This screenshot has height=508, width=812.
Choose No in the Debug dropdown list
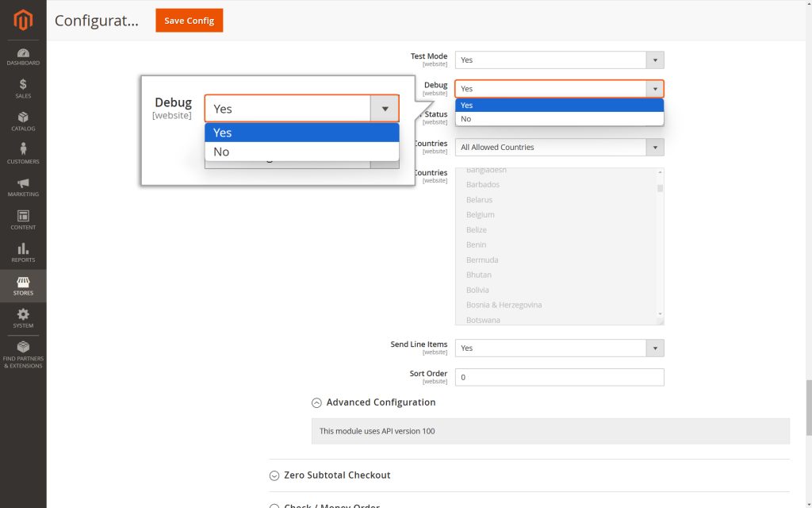click(x=559, y=119)
